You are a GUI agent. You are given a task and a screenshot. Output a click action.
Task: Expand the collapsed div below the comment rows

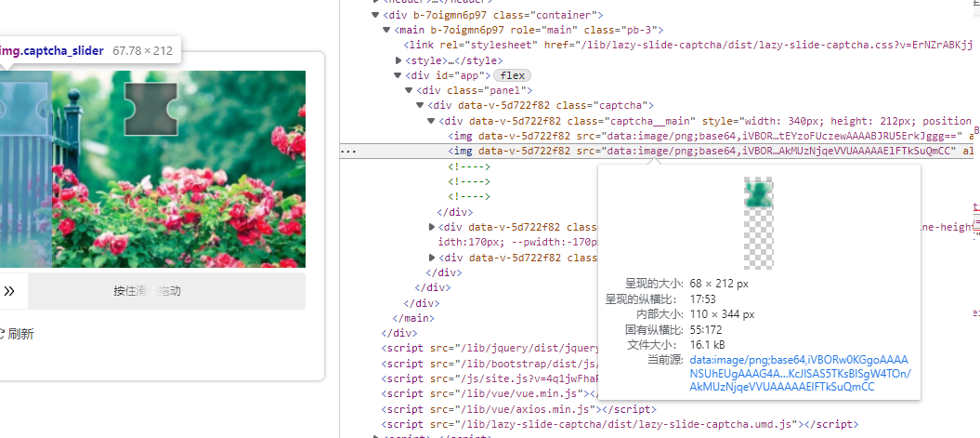[431, 227]
